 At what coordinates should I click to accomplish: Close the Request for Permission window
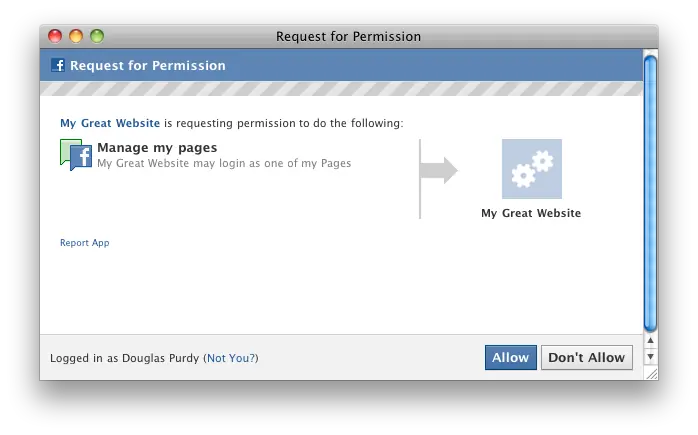[x=55, y=36]
